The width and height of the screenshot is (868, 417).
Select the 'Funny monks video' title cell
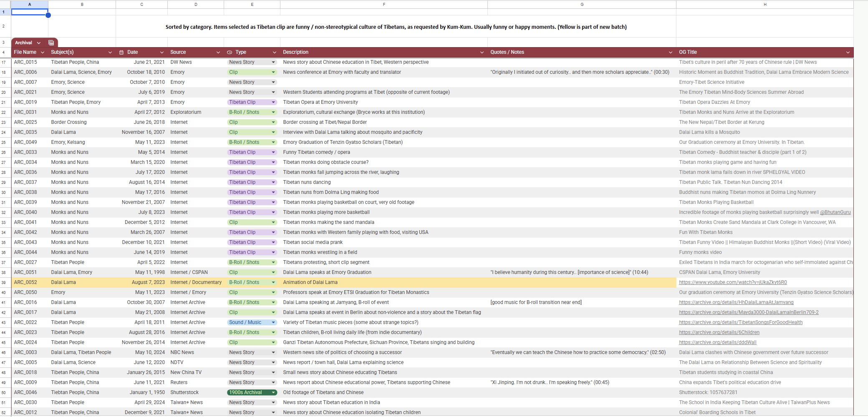pyautogui.click(x=765, y=252)
